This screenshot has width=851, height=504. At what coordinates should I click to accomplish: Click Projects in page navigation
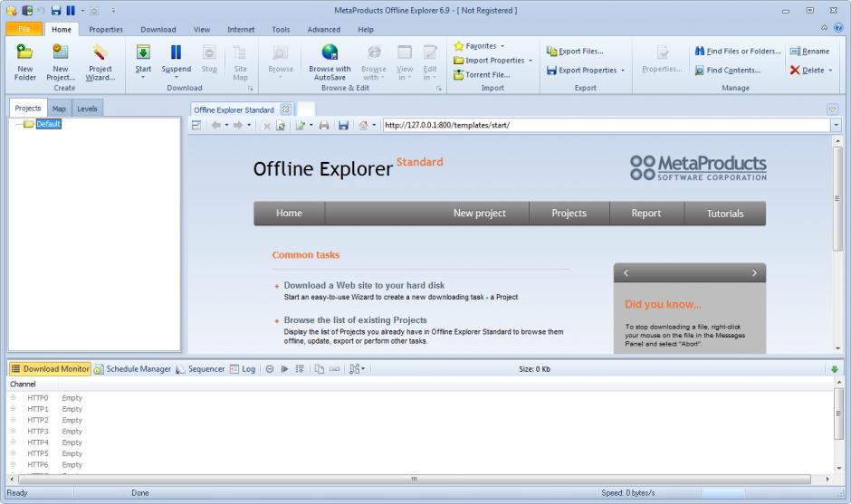click(569, 214)
